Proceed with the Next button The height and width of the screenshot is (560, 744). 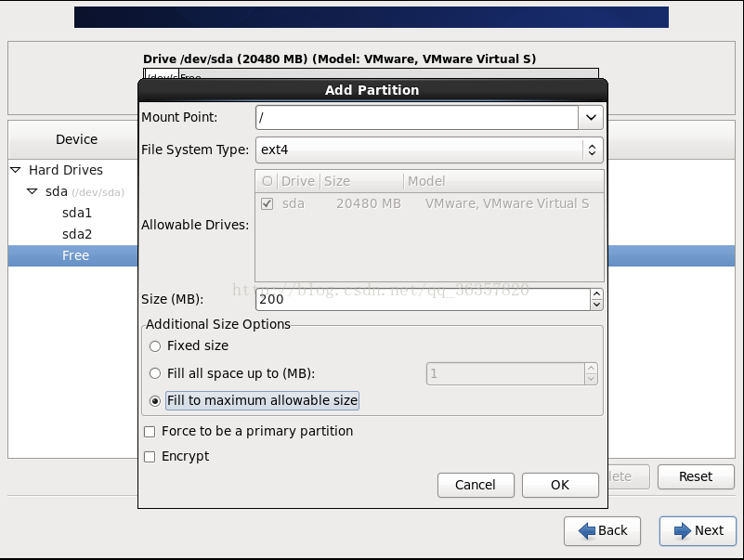pyautogui.click(x=698, y=531)
